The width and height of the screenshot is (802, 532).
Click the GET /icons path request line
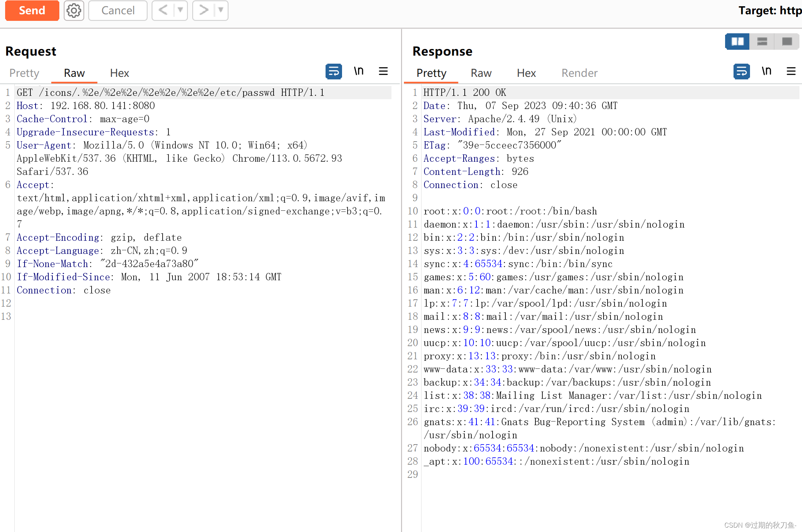[171, 93]
